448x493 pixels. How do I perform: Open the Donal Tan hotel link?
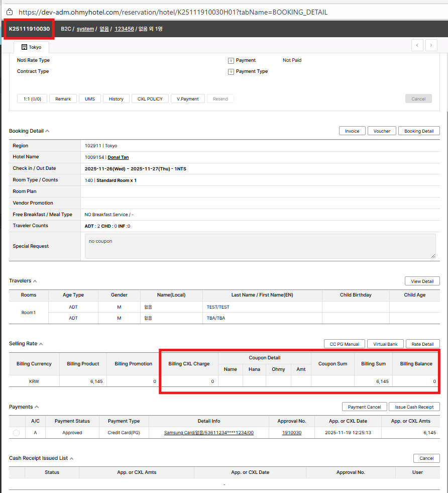pos(118,157)
